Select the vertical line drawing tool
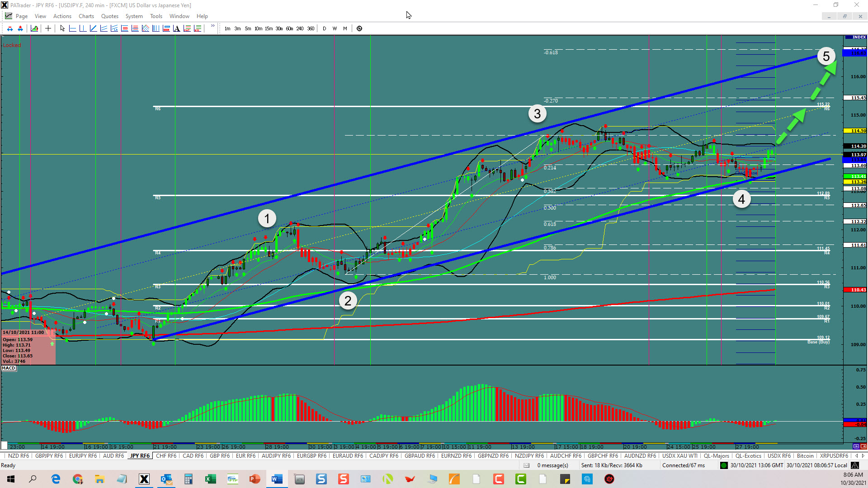The height and width of the screenshot is (488, 868). point(83,28)
